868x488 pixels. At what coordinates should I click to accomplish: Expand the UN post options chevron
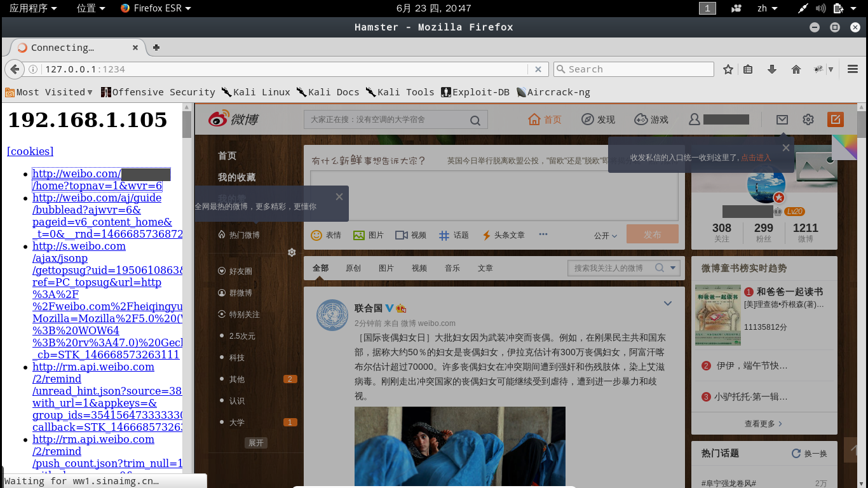click(x=668, y=304)
